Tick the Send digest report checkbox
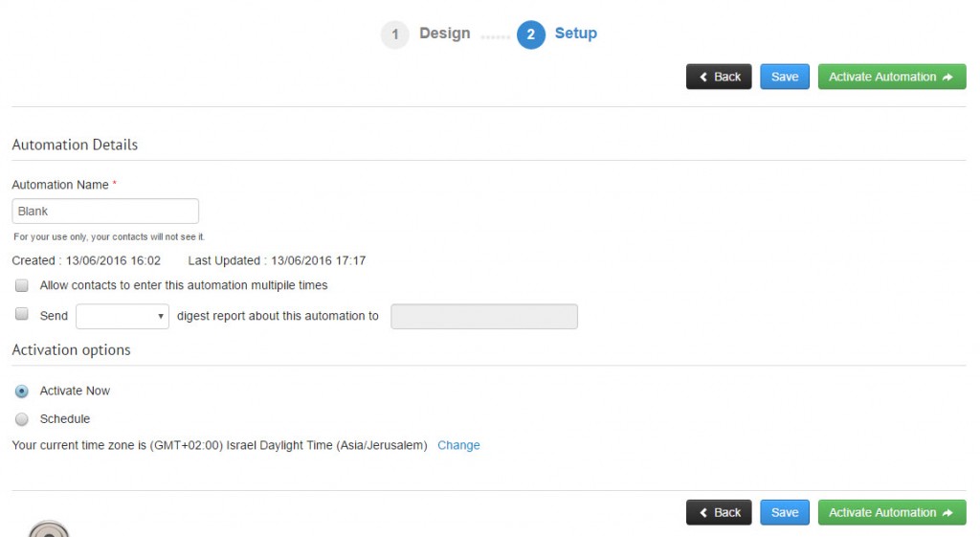The width and height of the screenshot is (980, 537). [x=22, y=314]
